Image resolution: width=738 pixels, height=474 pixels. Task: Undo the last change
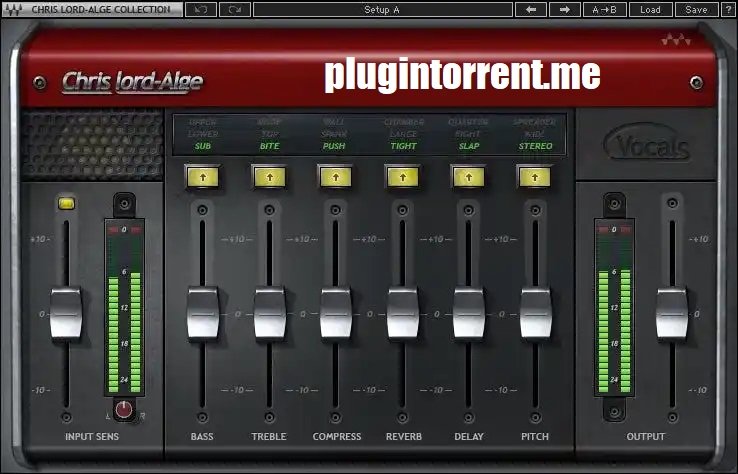tap(201, 9)
